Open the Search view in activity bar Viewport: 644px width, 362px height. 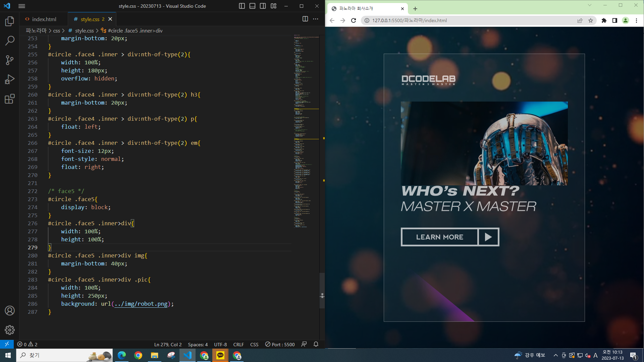pyautogui.click(x=10, y=41)
